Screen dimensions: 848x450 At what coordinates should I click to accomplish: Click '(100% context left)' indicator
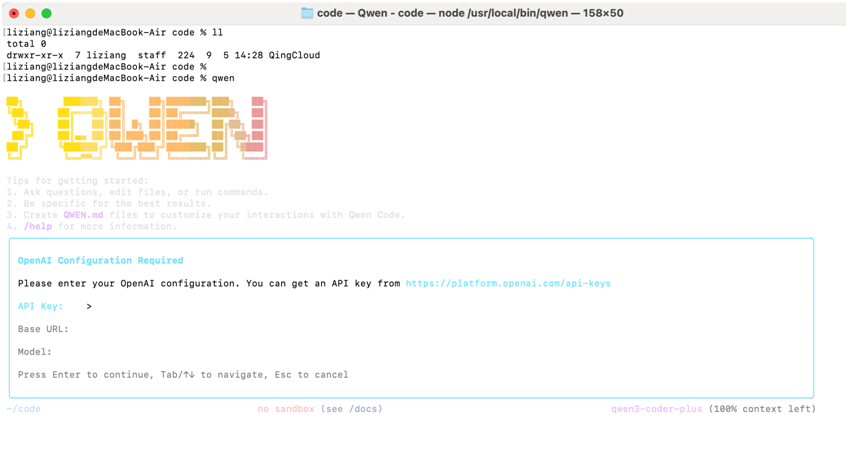click(x=762, y=409)
